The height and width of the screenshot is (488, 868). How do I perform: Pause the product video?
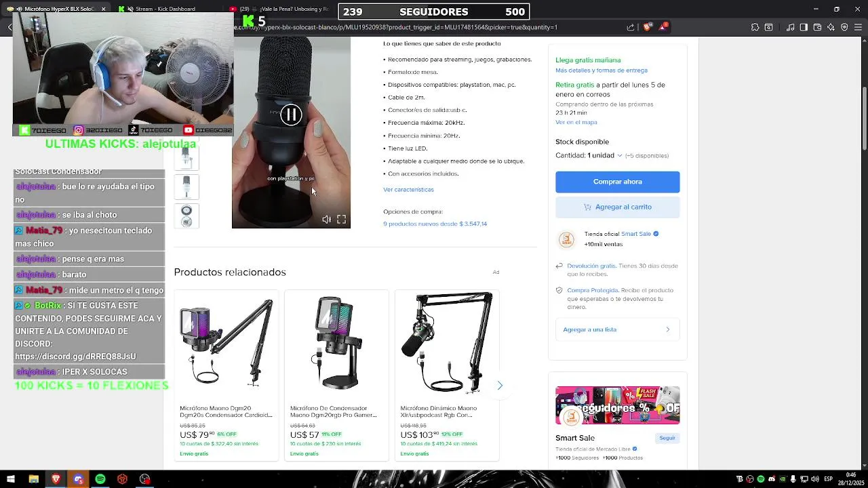click(291, 115)
